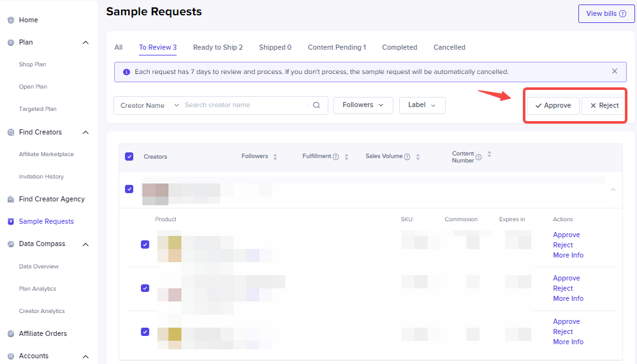Click the search magnifier icon
The height and width of the screenshot is (364, 637).
coord(316,106)
